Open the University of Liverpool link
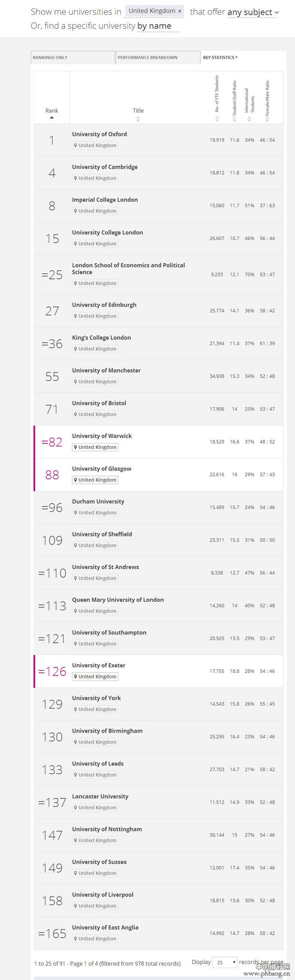This screenshot has height=980, width=295. point(103,895)
